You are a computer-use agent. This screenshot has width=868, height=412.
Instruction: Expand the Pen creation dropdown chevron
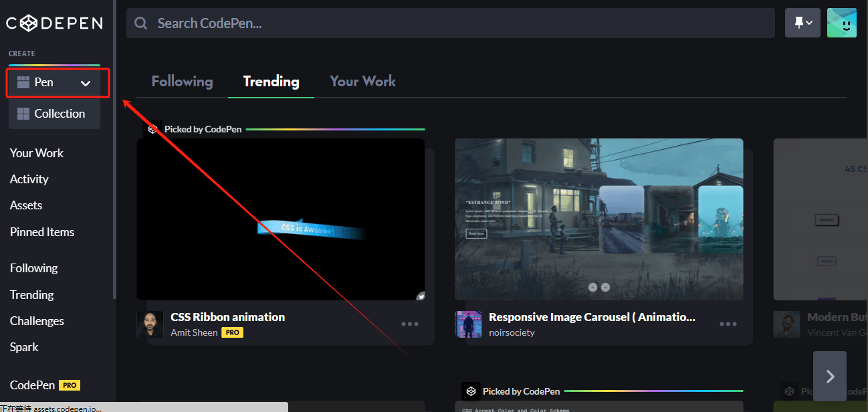tap(85, 83)
